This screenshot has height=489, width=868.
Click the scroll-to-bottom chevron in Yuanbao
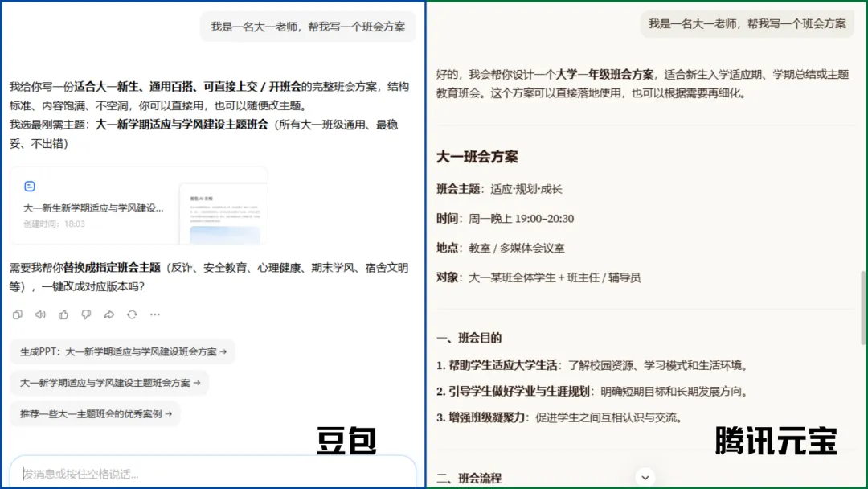click(x=645, y=478)
